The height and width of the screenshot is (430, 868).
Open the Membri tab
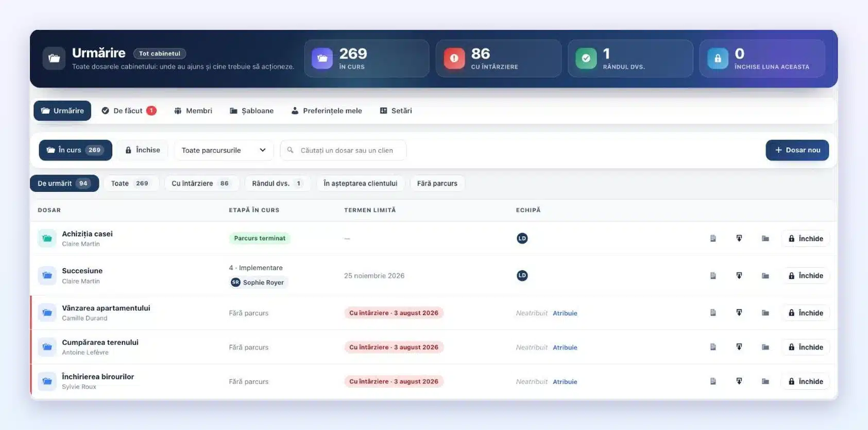193,110
